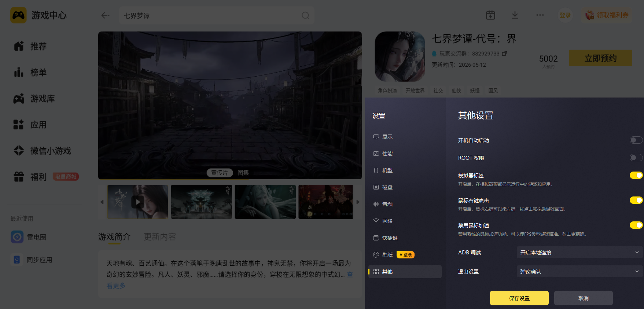
Task: Switch media view to 宣传片
Action: (x=220, y=173)
